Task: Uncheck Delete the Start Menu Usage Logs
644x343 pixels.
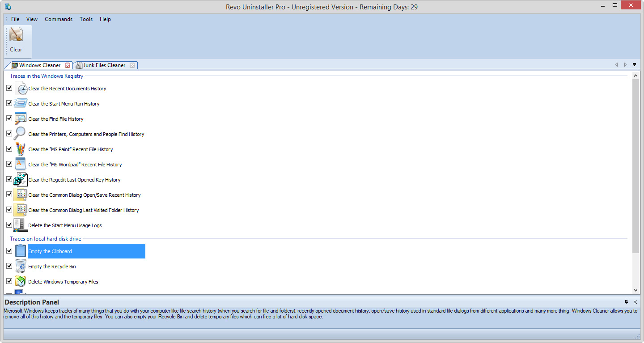Action: tap(9, 225)
